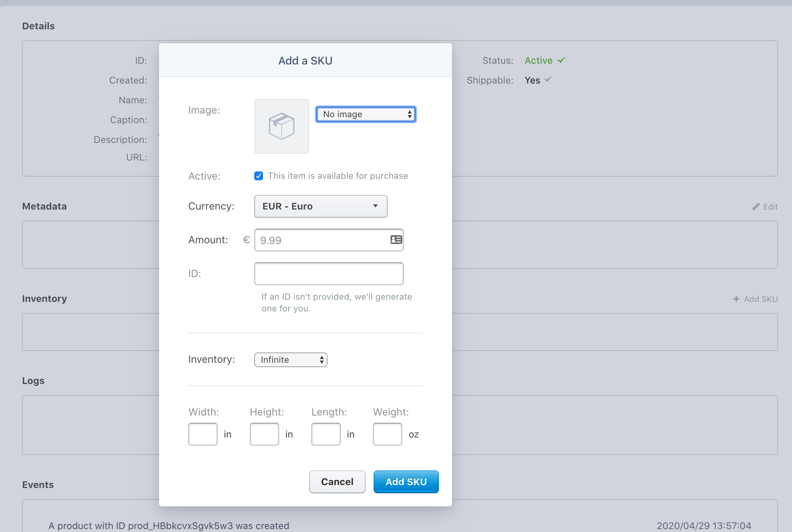Click the pencil icon next to Edit
The image size is (792, 532).
756,206
